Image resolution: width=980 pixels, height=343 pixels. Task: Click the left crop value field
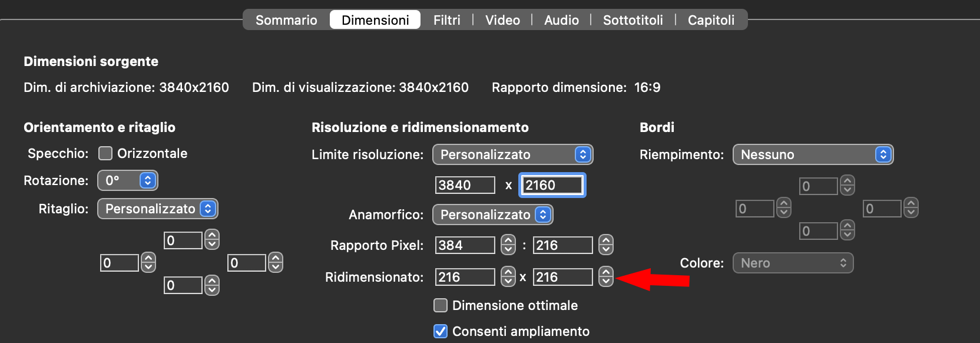tap(120, 263)
